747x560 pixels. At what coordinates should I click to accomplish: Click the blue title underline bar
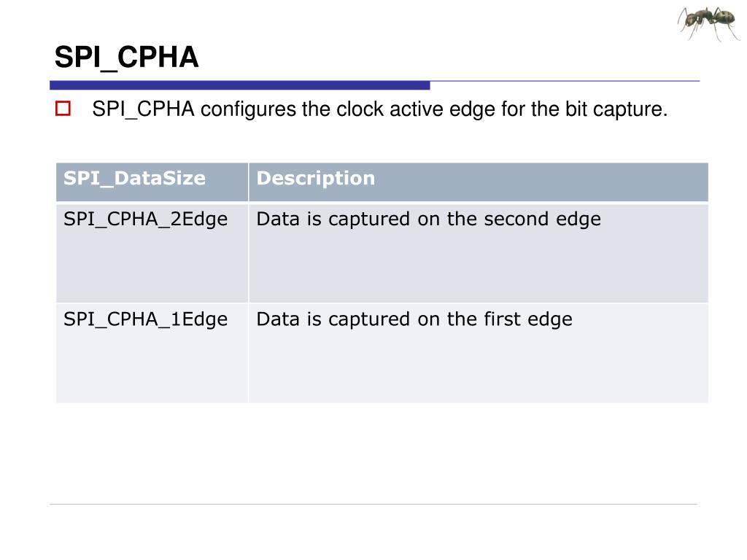coord(239,85)
